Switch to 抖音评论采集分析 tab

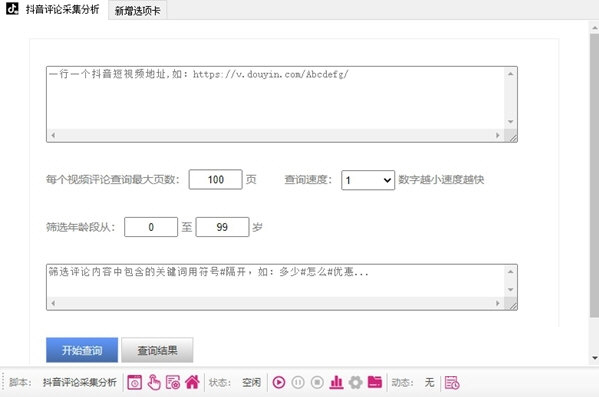pos(53,9)
